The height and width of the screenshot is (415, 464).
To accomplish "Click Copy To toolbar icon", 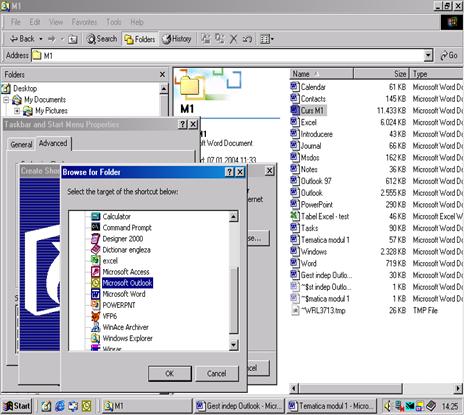I will pos(220,39).
